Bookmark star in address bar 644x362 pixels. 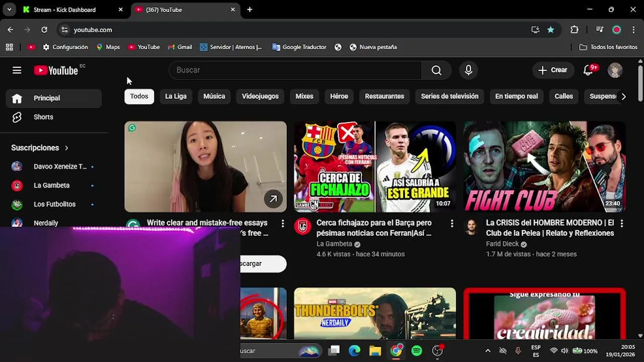(x=550, y=30)
